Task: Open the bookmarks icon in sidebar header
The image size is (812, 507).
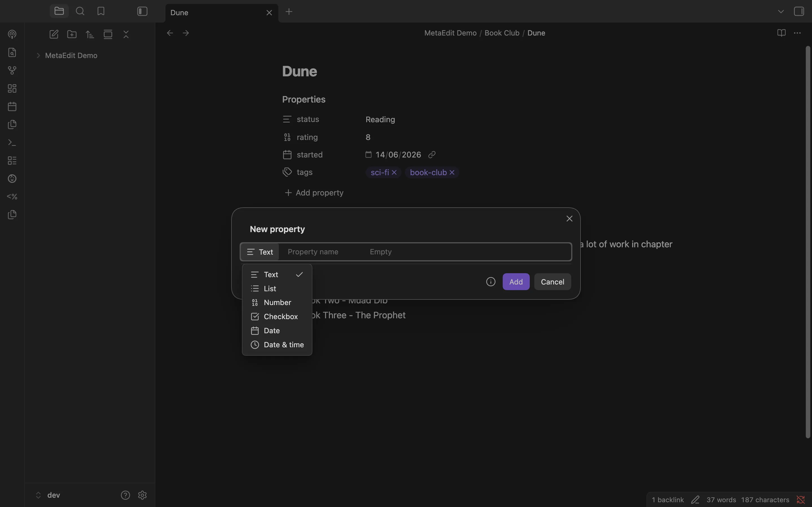Action: click(x=101, y=11)
